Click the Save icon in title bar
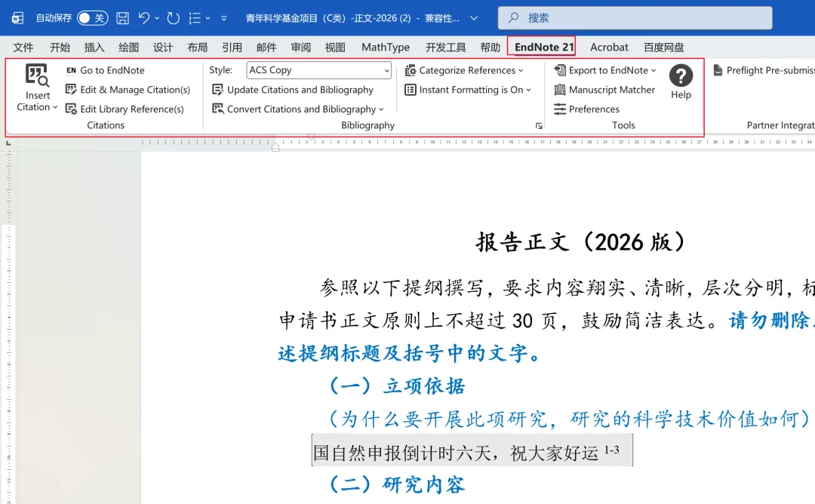 coord(123,18)
